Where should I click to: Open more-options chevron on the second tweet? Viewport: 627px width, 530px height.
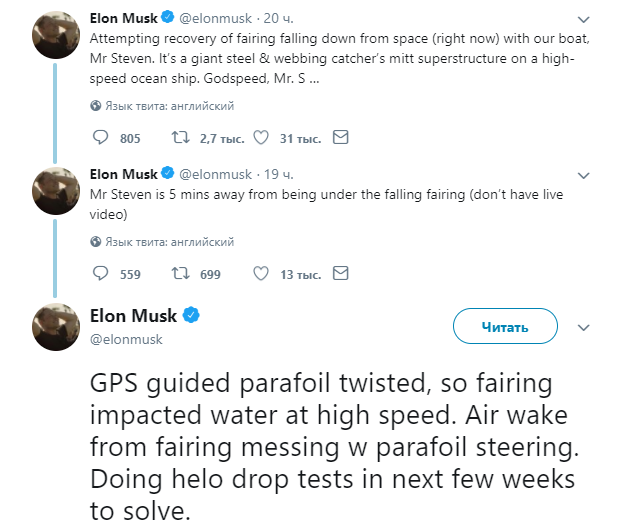coord(584,174)
